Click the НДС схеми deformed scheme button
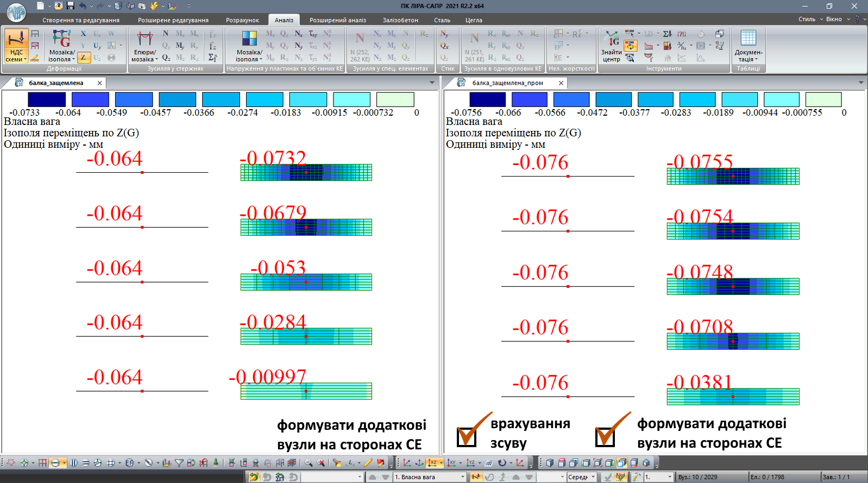Image resolution: width=868 pixels, height=483 pixels. [16, 46]
